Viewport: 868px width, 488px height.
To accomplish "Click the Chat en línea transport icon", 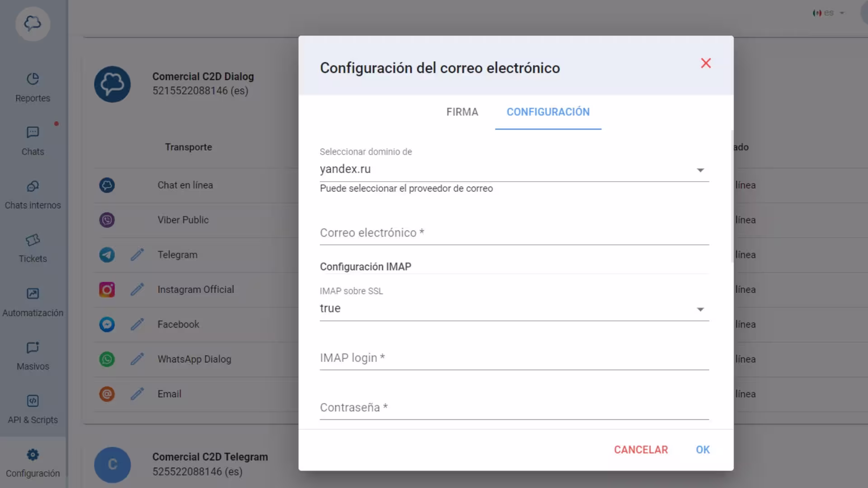I will (x=107, y=185).
